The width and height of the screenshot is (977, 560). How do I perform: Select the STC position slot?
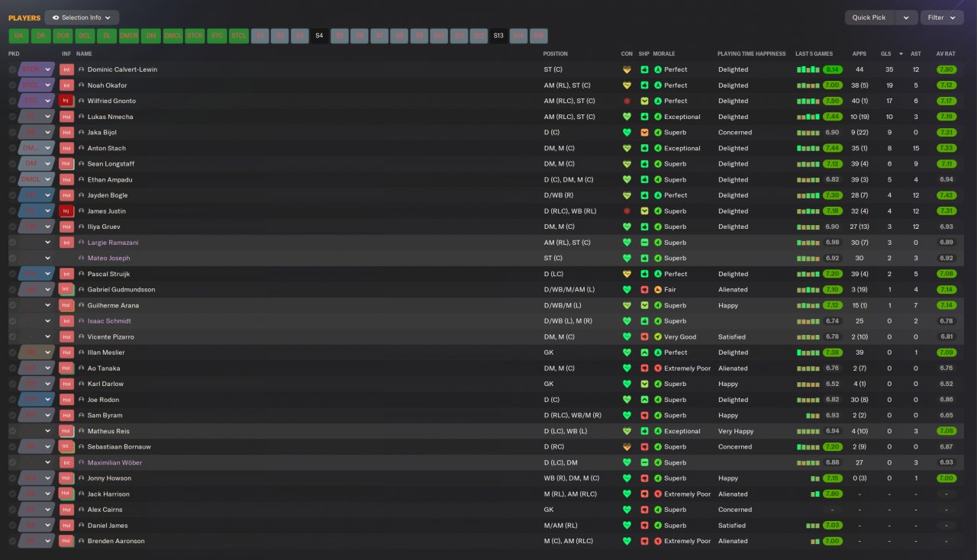point(218,36)
